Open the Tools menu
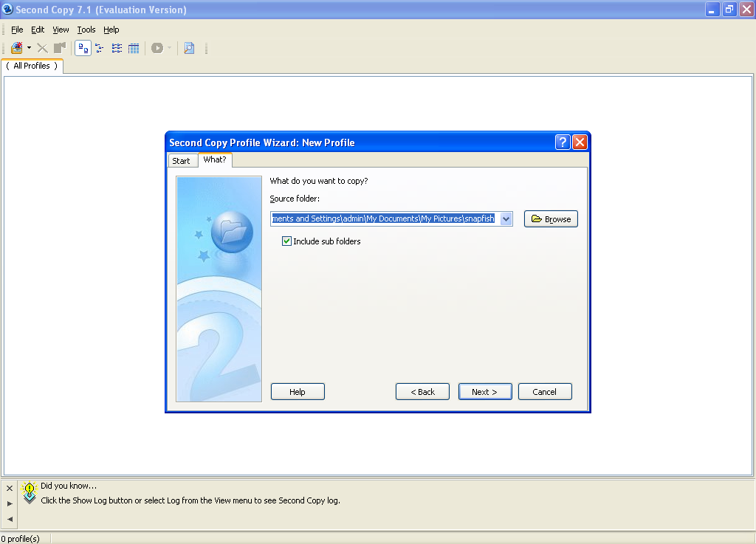 tap(86, 30)
